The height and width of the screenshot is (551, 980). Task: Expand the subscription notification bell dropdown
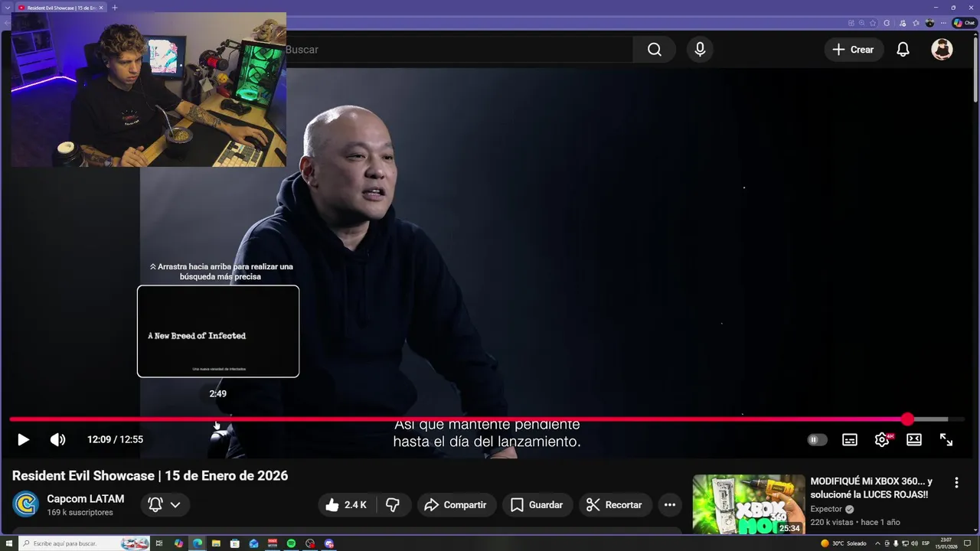click(x=165, y=504)
